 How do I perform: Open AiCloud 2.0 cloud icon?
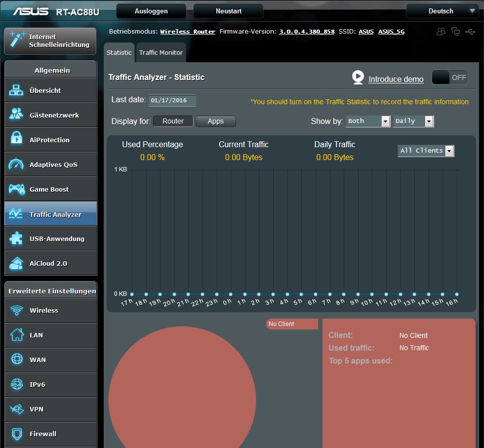tap(16, 263)
